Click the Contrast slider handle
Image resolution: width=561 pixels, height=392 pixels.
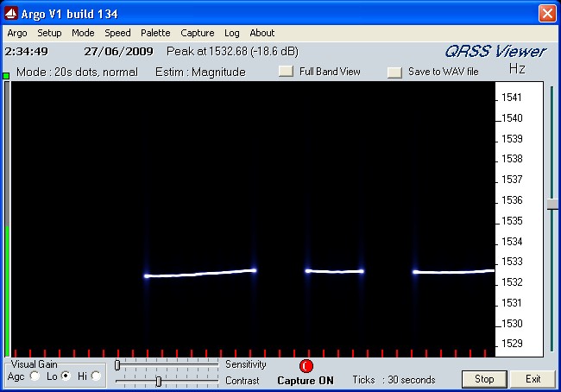[158, 381]
